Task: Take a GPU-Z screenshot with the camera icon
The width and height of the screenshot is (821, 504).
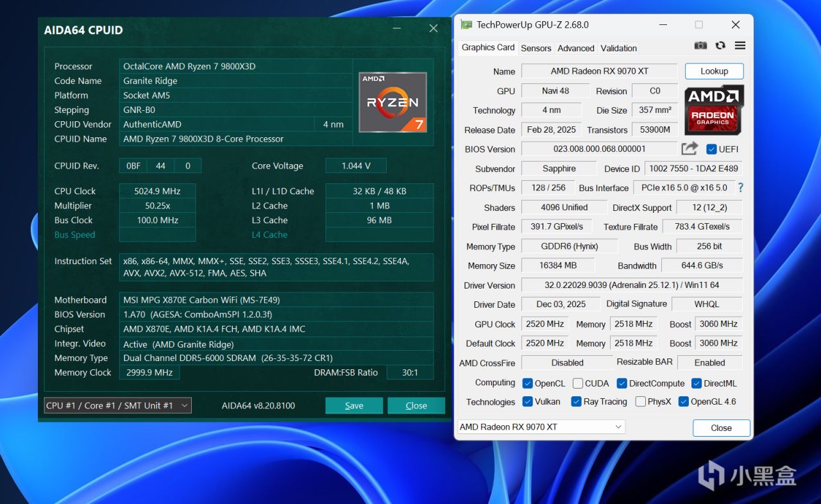Action: point(701,46)
